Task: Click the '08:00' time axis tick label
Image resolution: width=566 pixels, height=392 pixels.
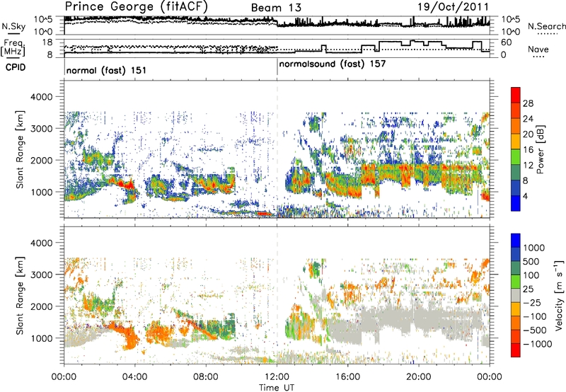Action: (206, 377)
